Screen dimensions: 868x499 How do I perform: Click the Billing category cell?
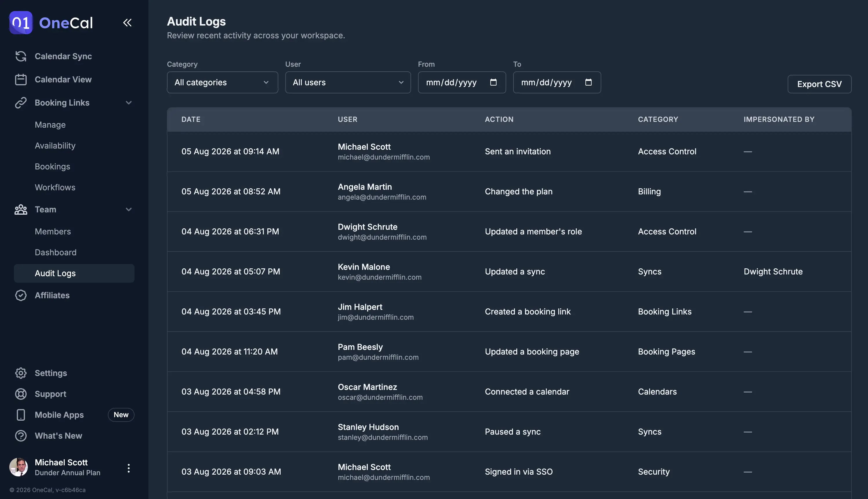point(649,191)
